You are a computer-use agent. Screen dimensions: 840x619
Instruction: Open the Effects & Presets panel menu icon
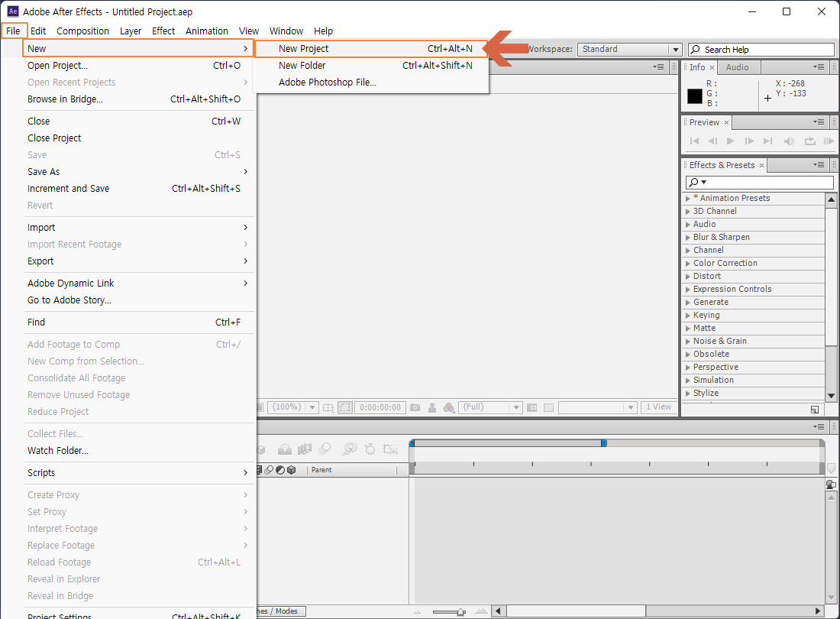[819, 164]
